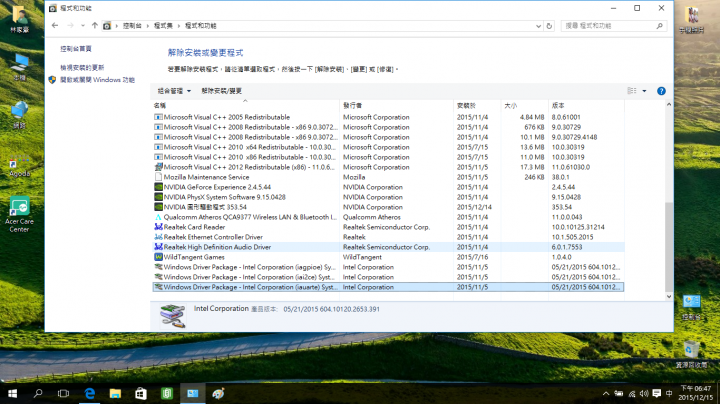Image resolution: width=720 pixels, height=404 pixels.
Task: Click the WildTangent Games icon
Action: pyautogui.click(x=158, y=257)
